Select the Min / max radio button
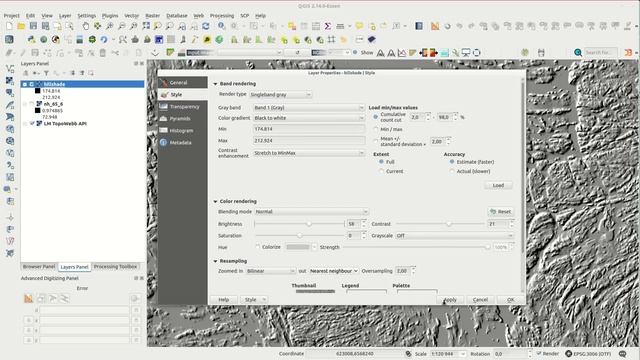Viewport: 640px width, 360px height. [376, 129]
